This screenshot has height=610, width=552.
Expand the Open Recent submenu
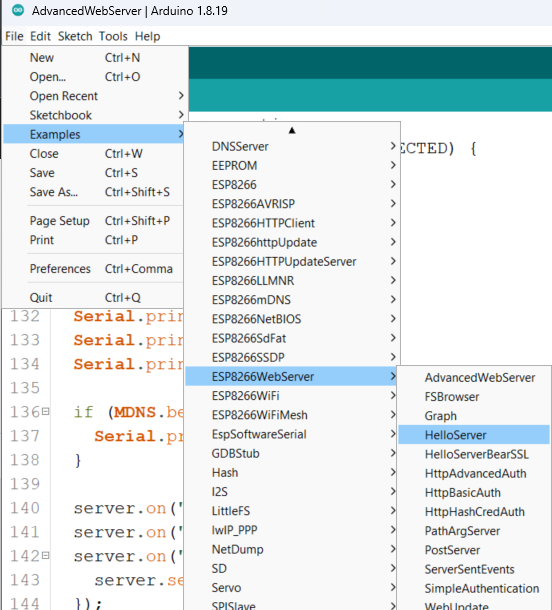(93, 96)
